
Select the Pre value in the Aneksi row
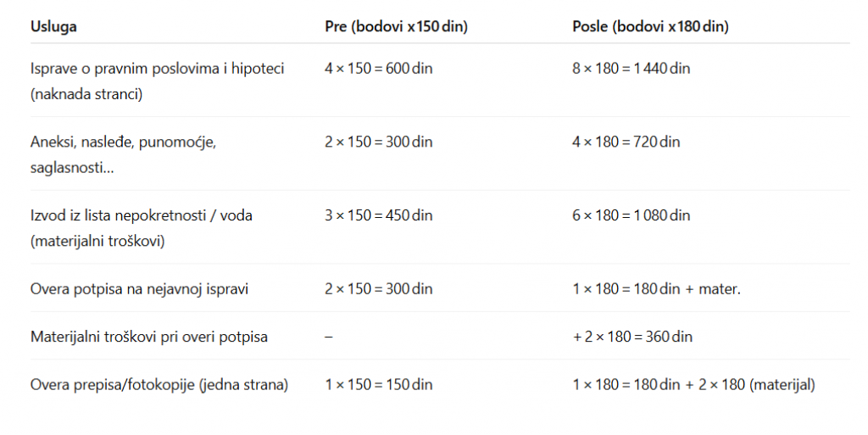pos(378,142)
